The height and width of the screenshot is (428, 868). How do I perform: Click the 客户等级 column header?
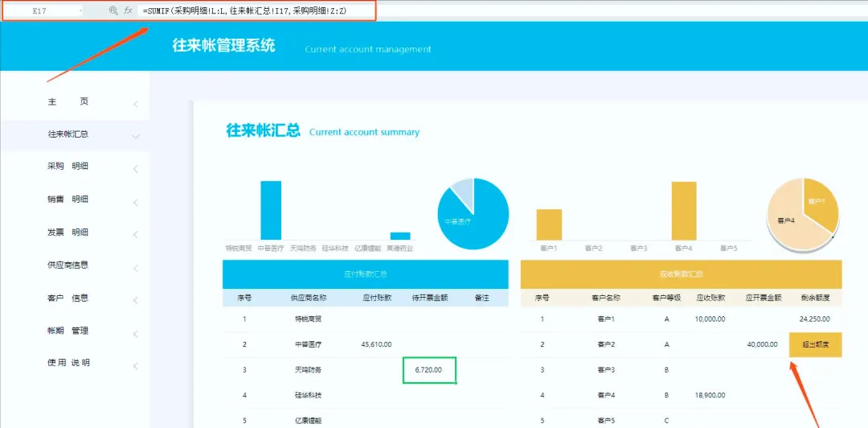[x=666, y=298]
